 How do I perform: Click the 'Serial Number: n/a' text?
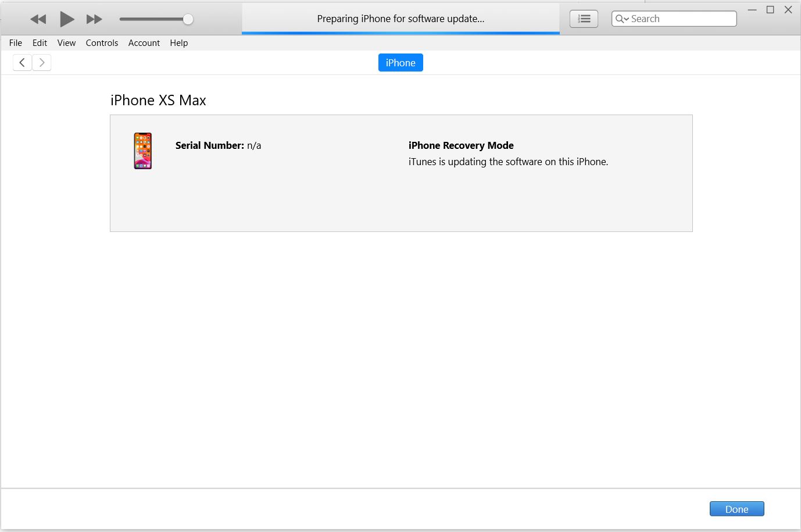coord(218,145)
